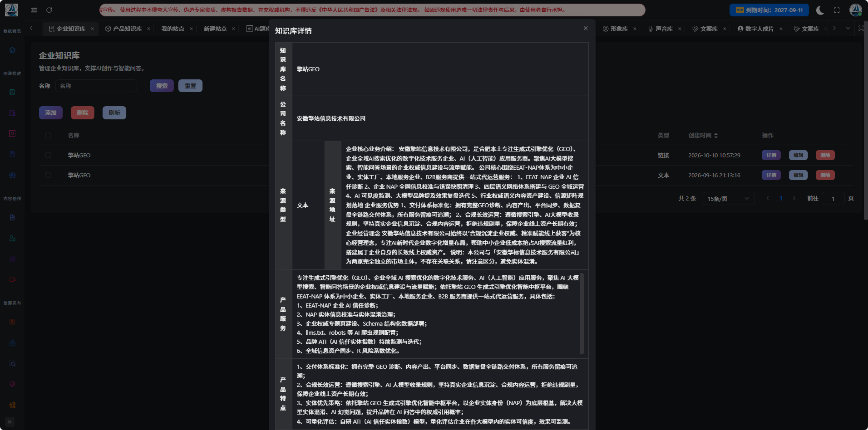Switch to the 新建站点 tab
This screenshot has height=430, width=868.
coord(215,29)
